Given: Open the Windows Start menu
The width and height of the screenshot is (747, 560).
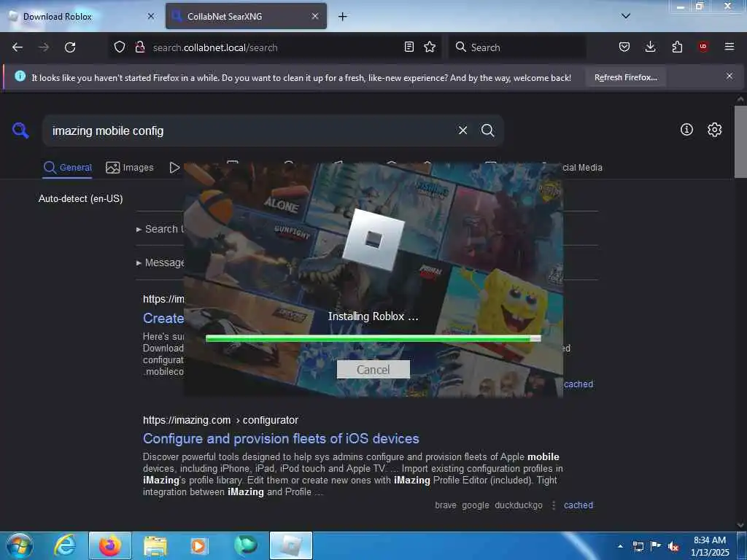Looking at the screenshot, I should click(x=20, y=545).
